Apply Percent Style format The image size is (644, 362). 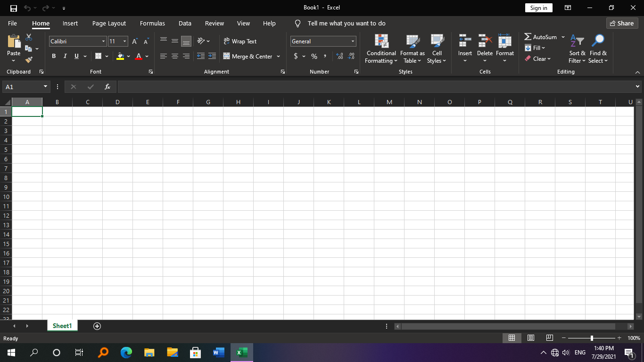[314, 56]
